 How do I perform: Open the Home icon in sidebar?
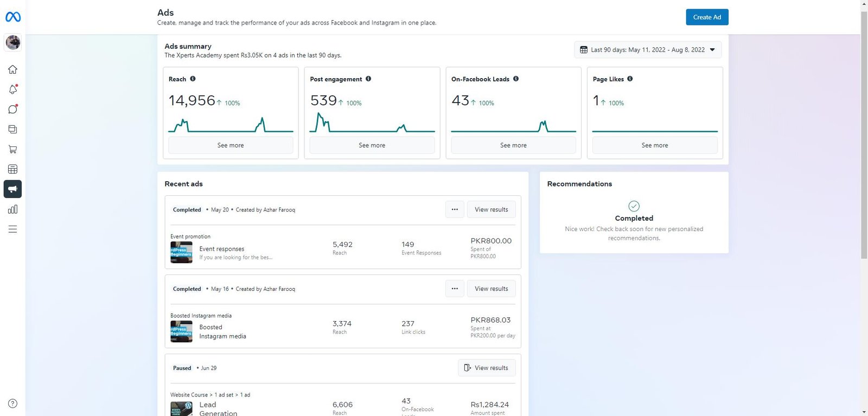point(12,69)
